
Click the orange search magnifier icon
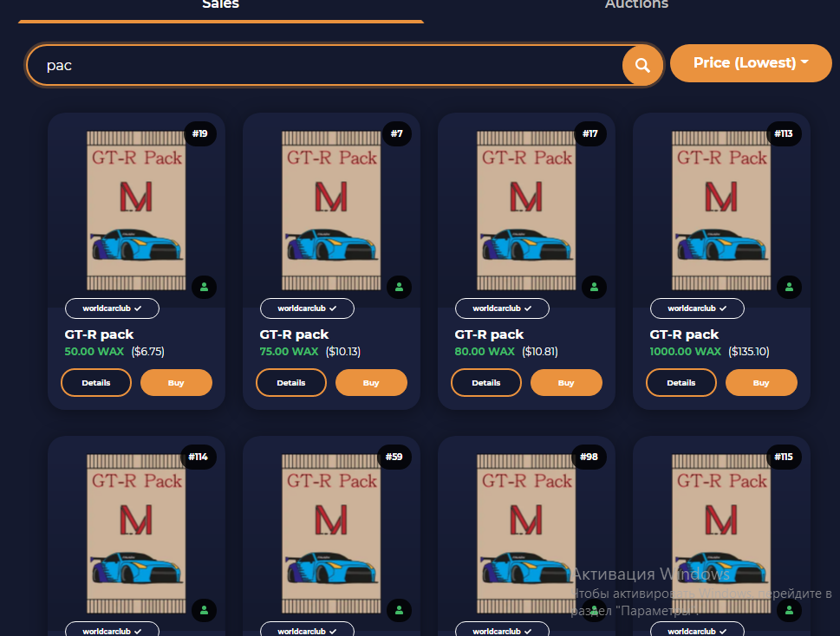(x=642, y=65)
